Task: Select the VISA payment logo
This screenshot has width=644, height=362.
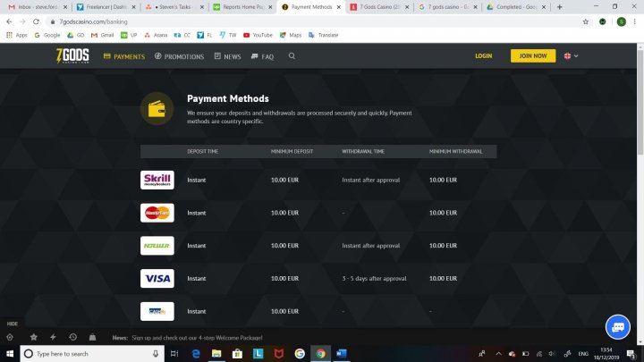Action: tap(157, 278)
